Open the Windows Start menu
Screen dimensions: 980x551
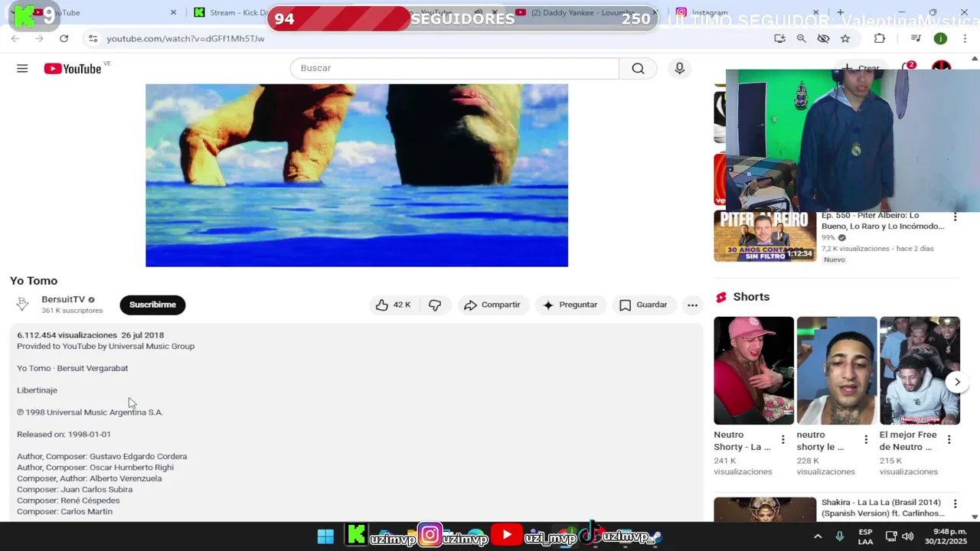(x=325, y=536)
